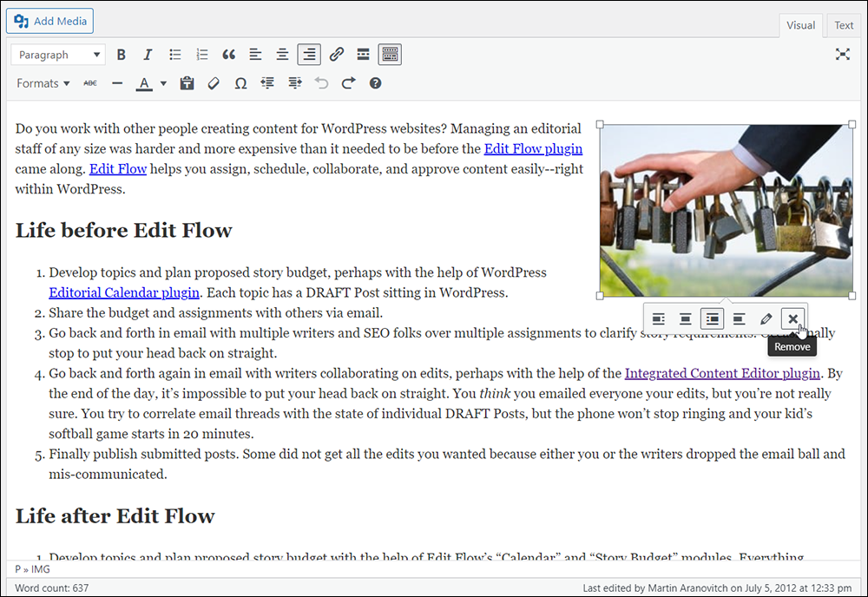Align the image left in image toolbar
The height and width of the screenshot is (597, 868).
click(658, 318)
